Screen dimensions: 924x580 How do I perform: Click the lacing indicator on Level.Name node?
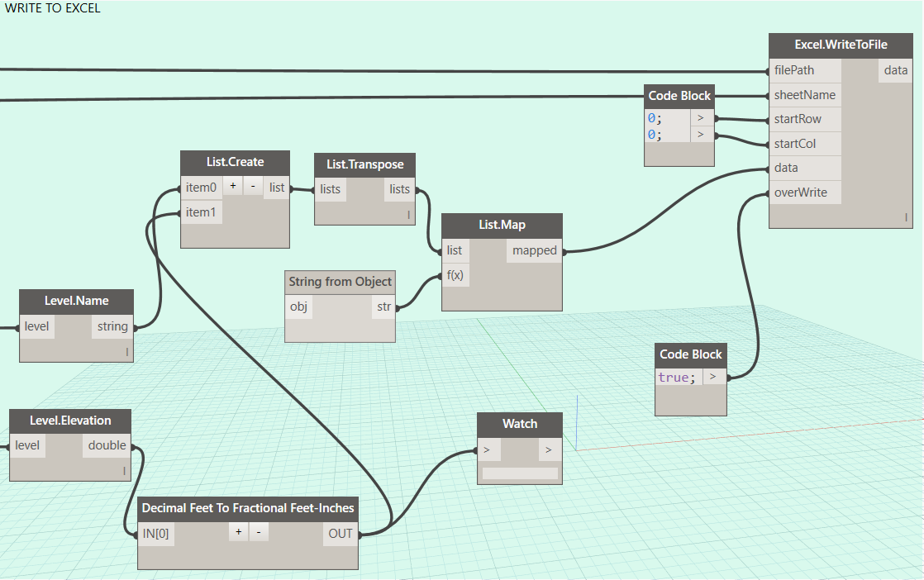(126, 352)
